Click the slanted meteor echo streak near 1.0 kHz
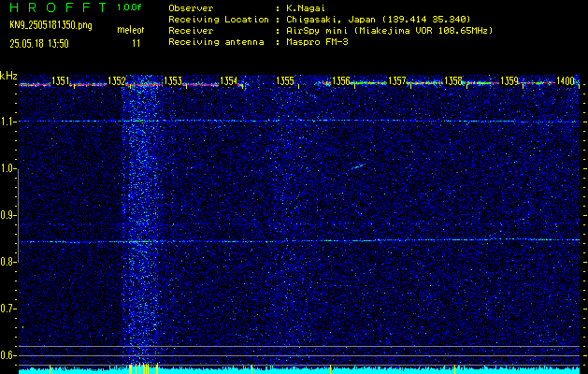The height and width of the screenshot is (374, 588). 358,166
